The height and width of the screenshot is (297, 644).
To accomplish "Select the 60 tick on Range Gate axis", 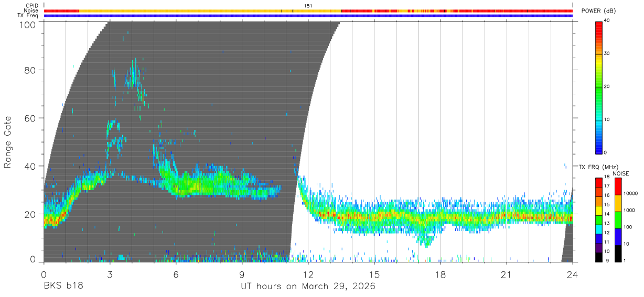I will [30, 118].
